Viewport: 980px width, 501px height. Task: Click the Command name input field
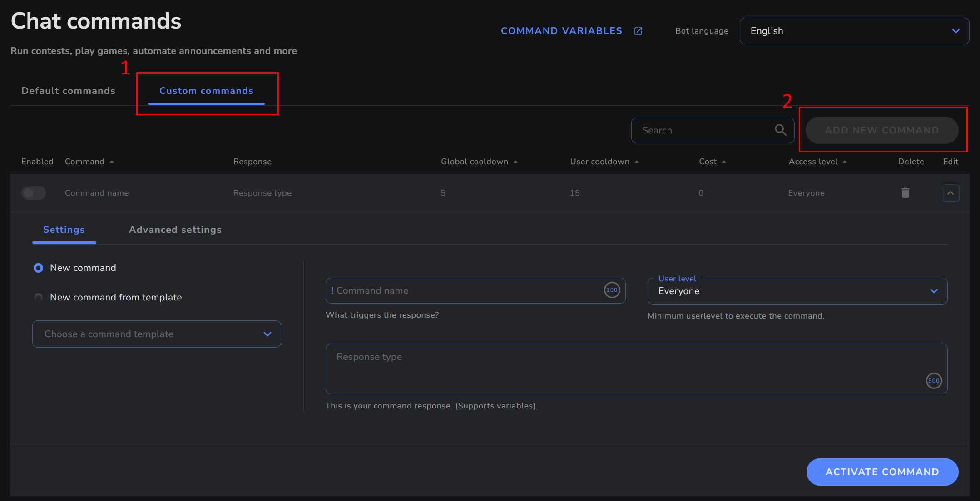pyautogui.click(x=468, y=290)
